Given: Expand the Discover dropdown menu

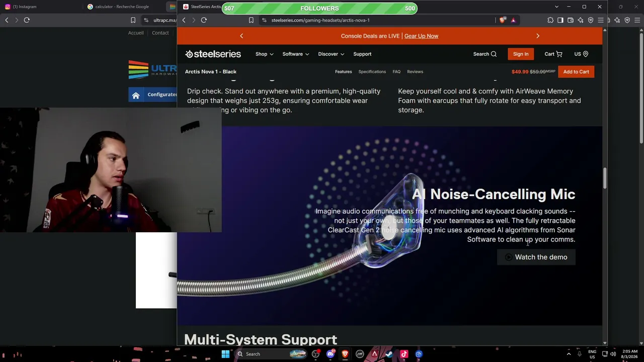Looking at the screenshot, I should (x=331, y=54).
